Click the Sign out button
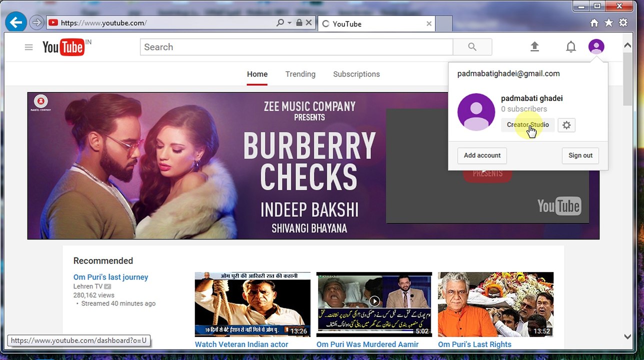Screen dimensions: 644x360 tap(580, 155)
